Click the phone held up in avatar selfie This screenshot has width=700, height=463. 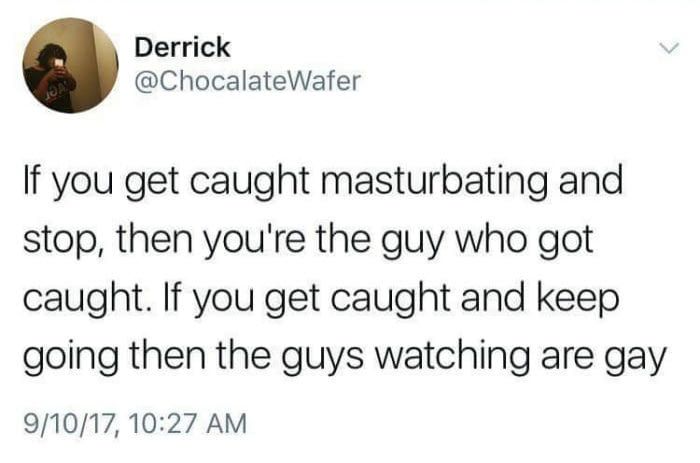[x=58, y=63]
